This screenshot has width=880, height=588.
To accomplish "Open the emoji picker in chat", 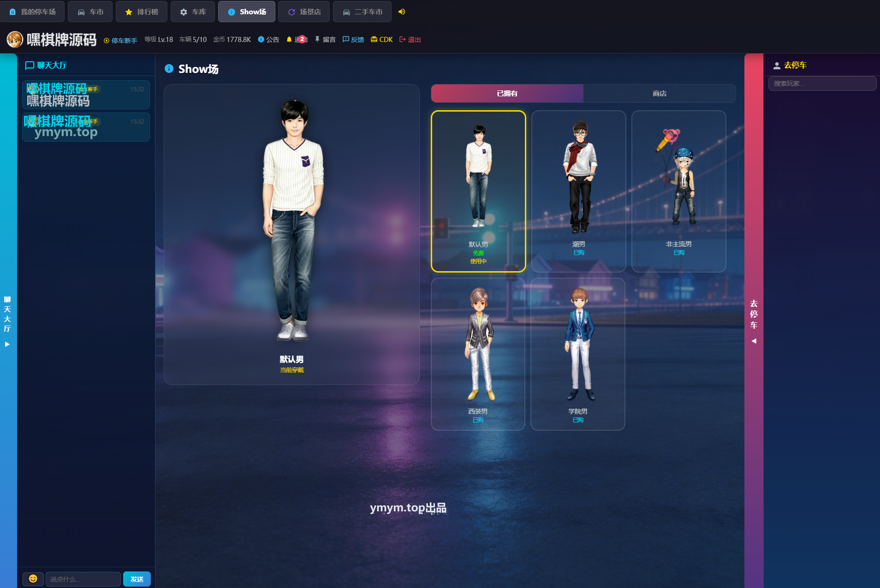I will point(33,579).
